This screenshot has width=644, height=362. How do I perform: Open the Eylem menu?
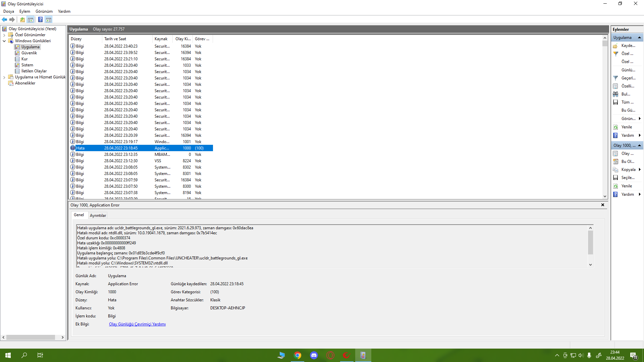click(24, 11)
